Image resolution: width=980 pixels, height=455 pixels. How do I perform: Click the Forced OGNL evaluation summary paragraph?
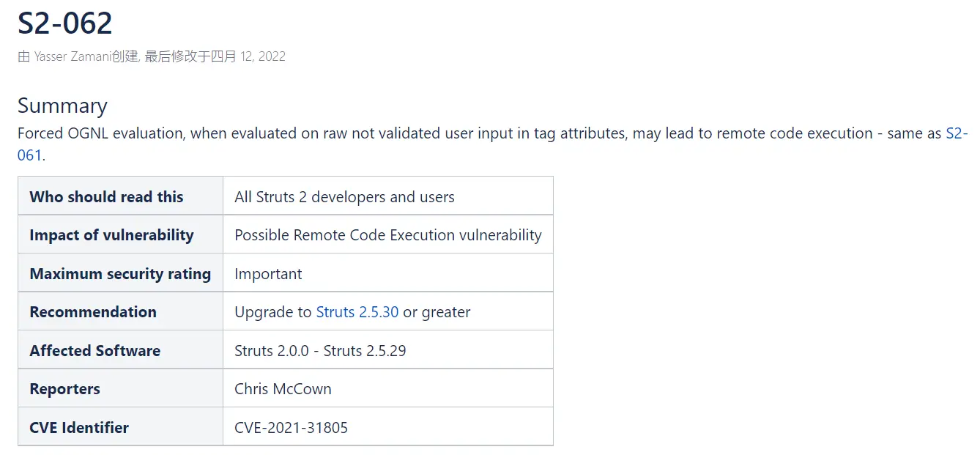pos(439,133)
